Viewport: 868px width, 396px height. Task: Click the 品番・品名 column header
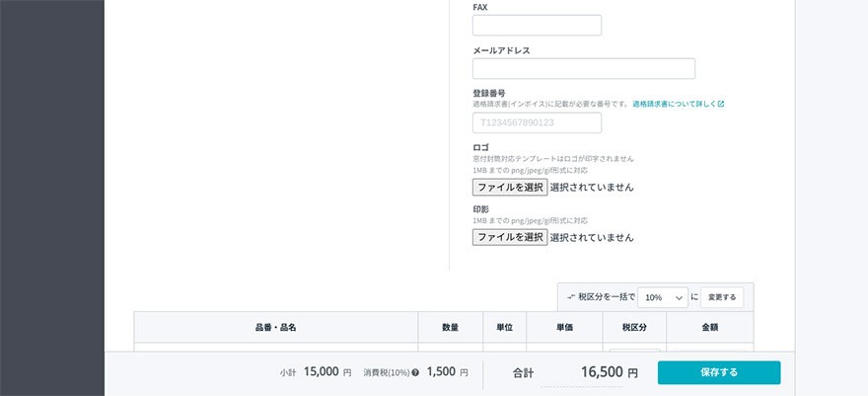point(275,328)
